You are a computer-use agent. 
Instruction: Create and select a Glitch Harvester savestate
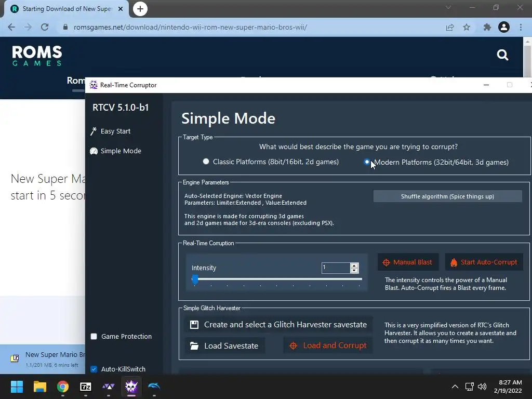coord(278,325)
